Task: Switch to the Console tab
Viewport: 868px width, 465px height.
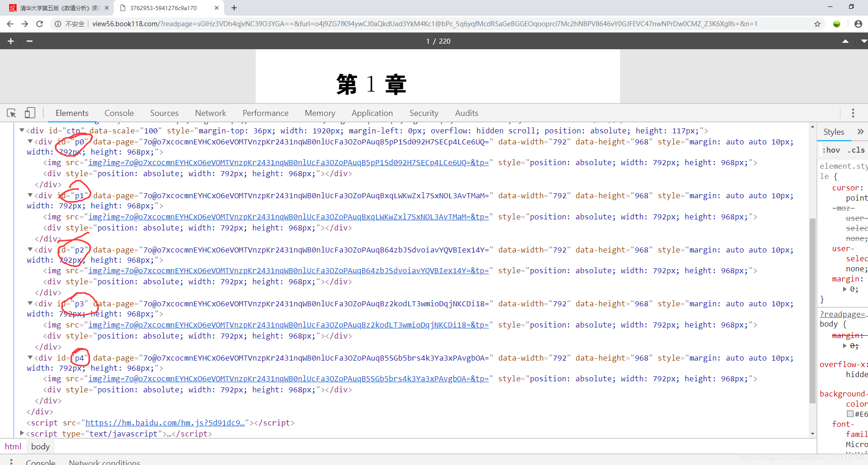Action: (119, 113)
